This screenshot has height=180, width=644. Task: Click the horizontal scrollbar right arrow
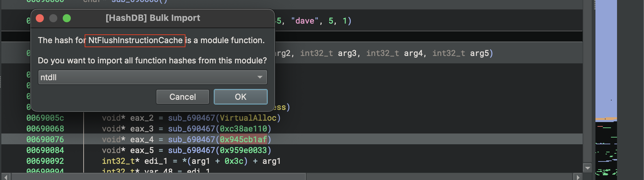pos(578,177)
